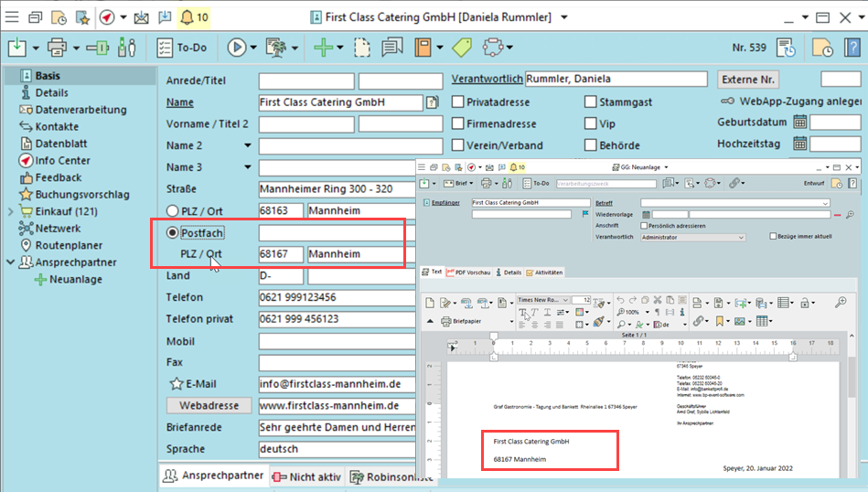Open the calendar picker for Geburtsdatum
Screen dimensions: 868x492
799,123
